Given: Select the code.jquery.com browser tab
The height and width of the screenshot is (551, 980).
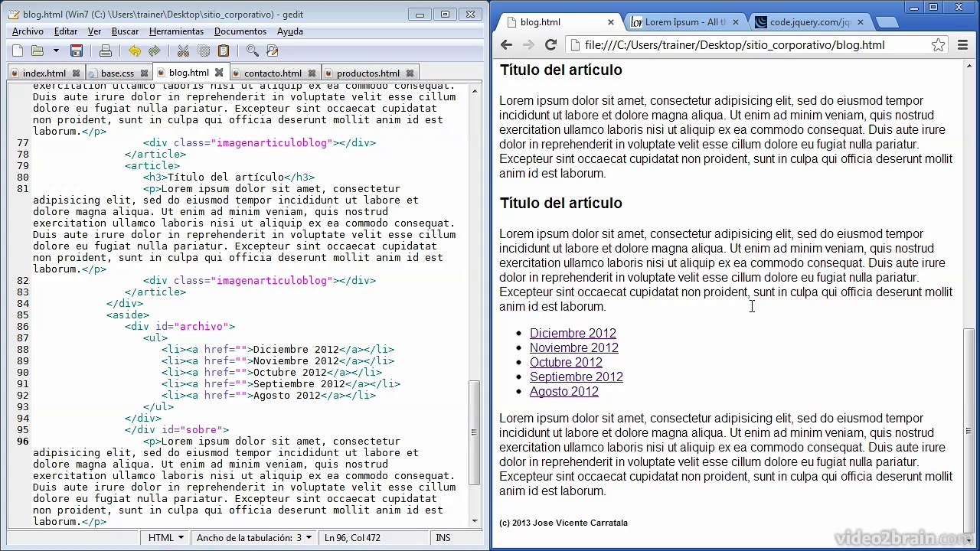Looking at the screenshot, I should pos(809,22).
